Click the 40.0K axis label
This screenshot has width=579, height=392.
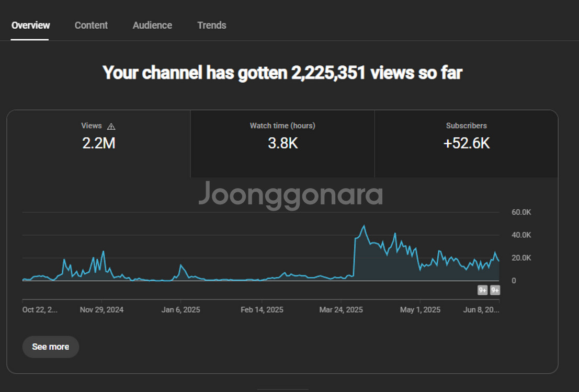[x=521, y=235]
